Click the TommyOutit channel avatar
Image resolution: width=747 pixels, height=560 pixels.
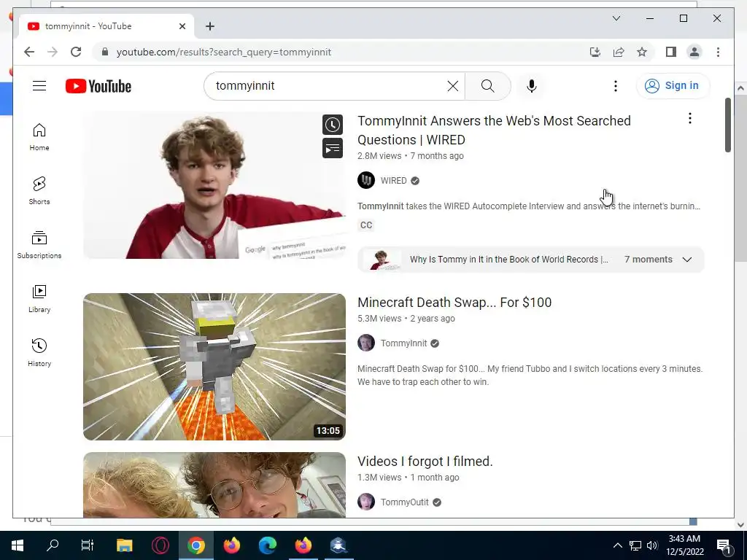pos(366,502)
